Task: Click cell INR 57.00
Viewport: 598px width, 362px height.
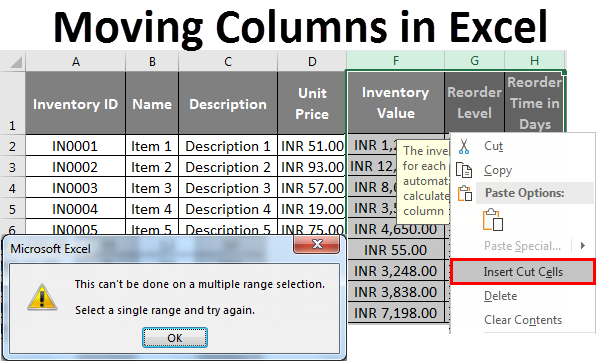Action: point(312,187)
